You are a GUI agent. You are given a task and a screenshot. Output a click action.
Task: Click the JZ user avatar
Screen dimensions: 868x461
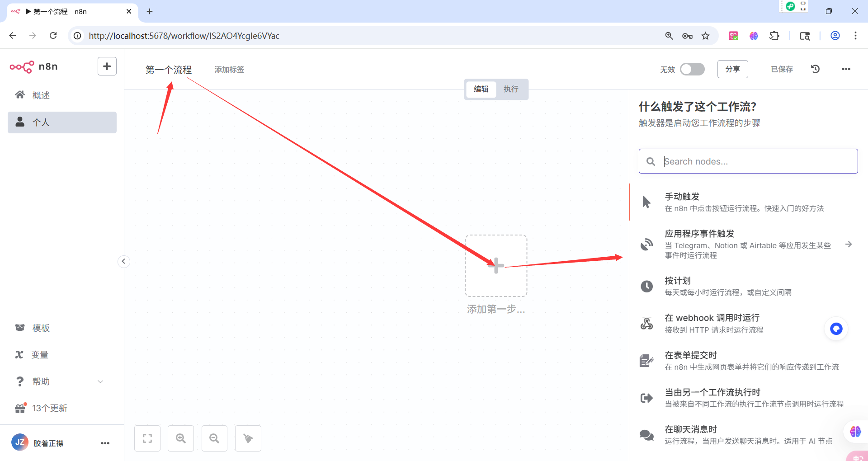tap(19, 442)
